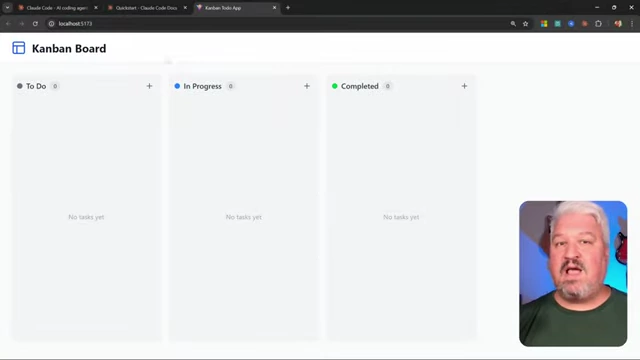The width and height of the screenshot is (640, 360).
Task: Click the Completed column heading
Action: click(x=360, y=86)
